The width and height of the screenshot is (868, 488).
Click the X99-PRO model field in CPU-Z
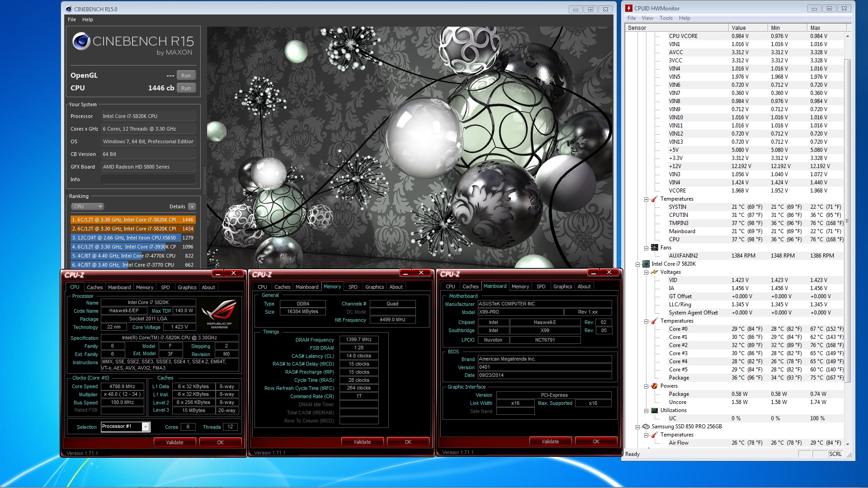pyautogui.click(x=520, y=312)
